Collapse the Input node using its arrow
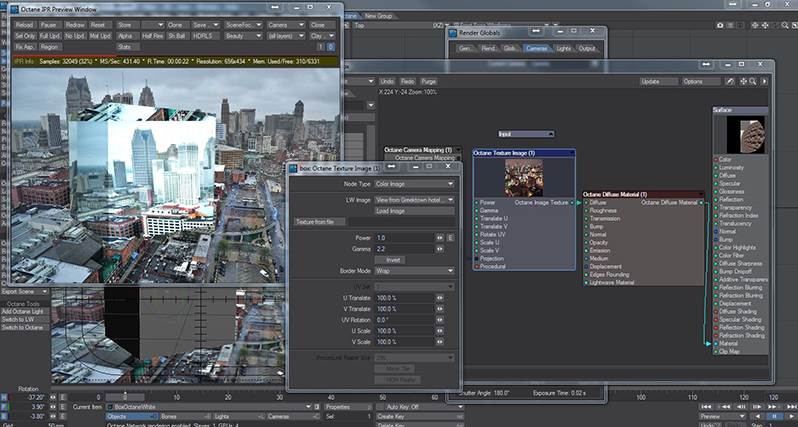Screen dimensions: 798x427 (550, 133)
